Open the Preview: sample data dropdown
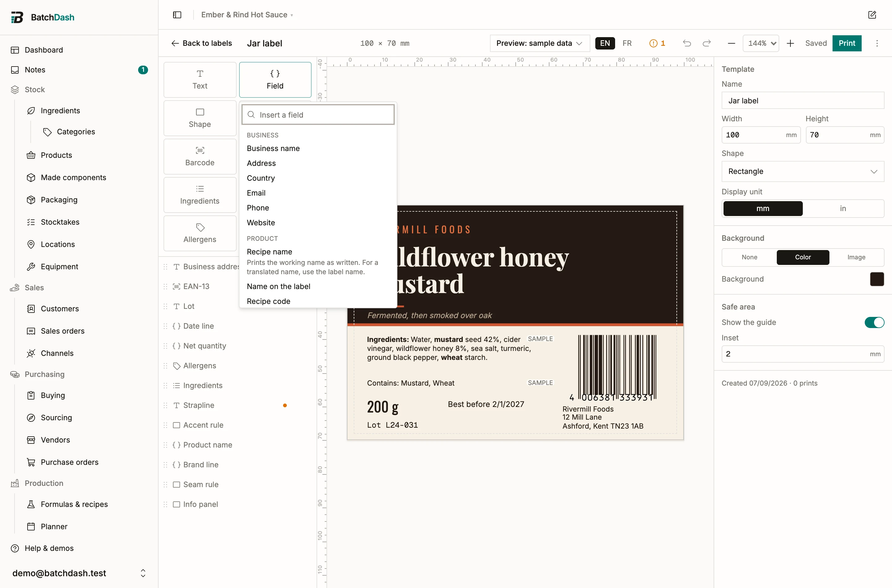The image size is (892, 588). point(540,43)
